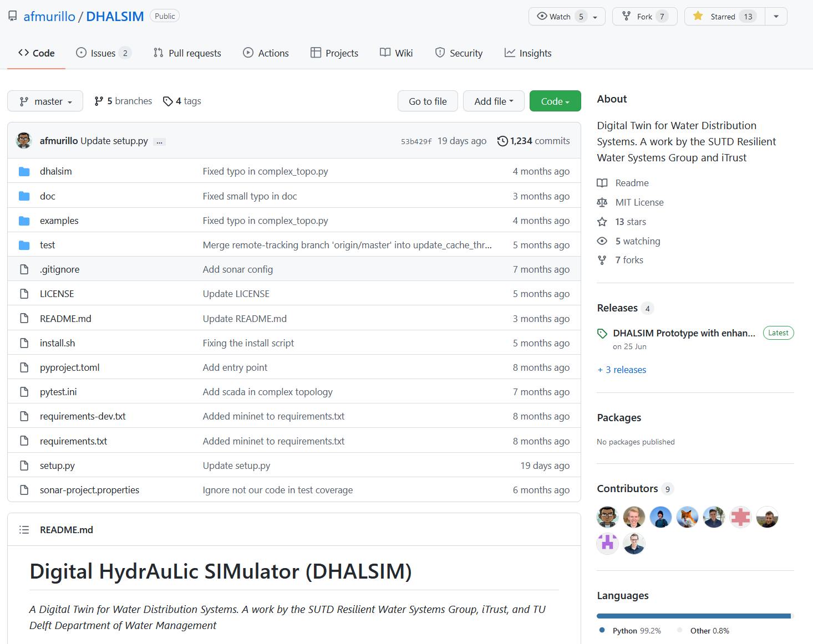Click the tag icon beside 4 tags
This screenshot has width=813, height=644.
click(x=168, y=101)
